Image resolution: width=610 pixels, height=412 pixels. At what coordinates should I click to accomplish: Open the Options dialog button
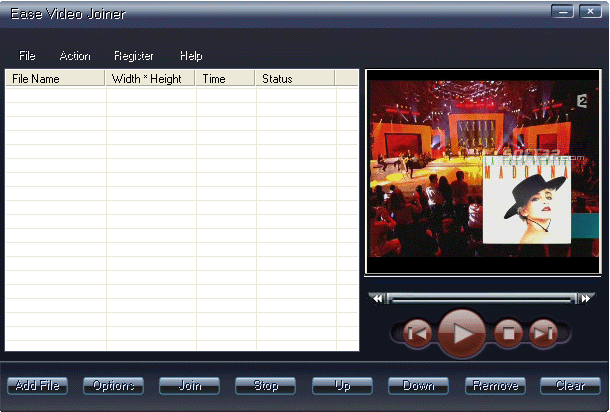point(113,386)
